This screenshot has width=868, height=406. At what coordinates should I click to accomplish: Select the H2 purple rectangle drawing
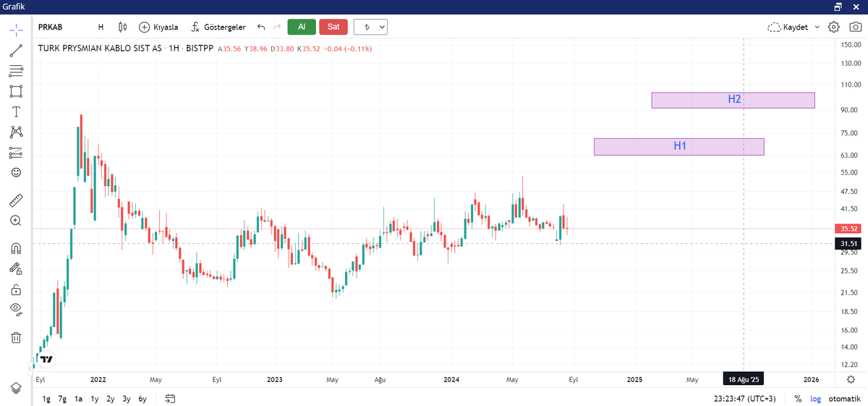733,100
